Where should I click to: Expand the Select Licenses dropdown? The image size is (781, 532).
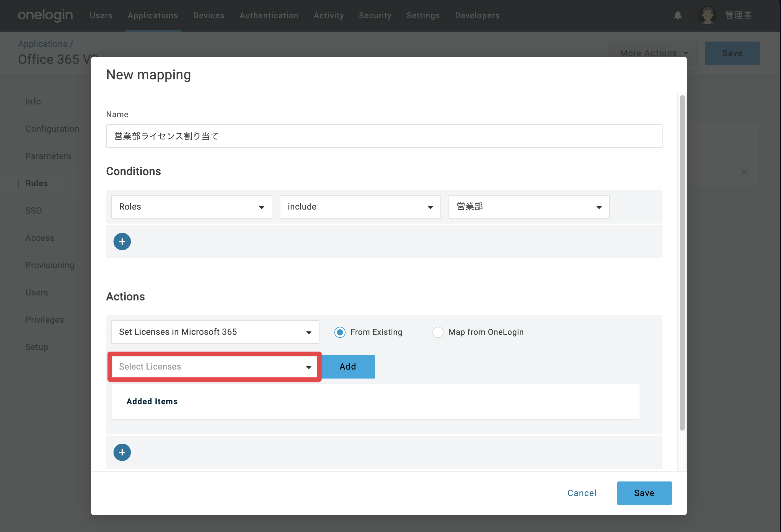pyautogui.click(x=214, y=367)
